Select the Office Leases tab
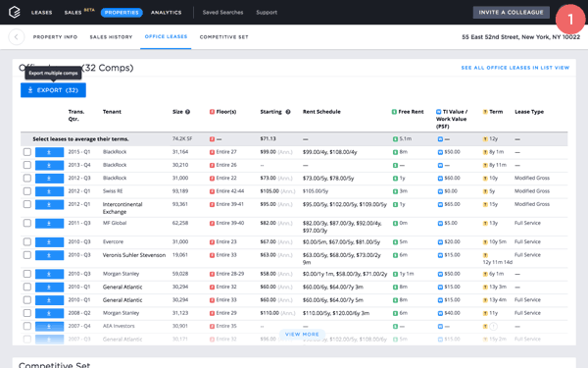This screenshot has height=368, width=588. point(166,36)
